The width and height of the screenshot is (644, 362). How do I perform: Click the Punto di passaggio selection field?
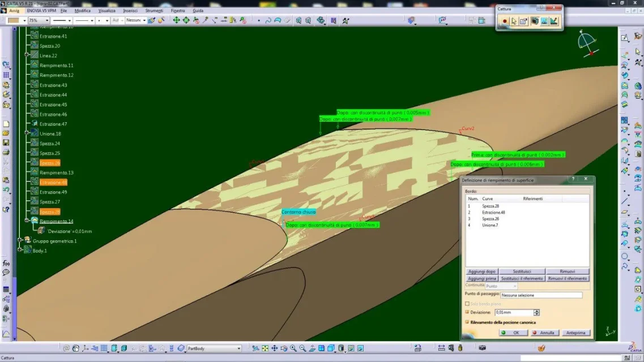541,295
